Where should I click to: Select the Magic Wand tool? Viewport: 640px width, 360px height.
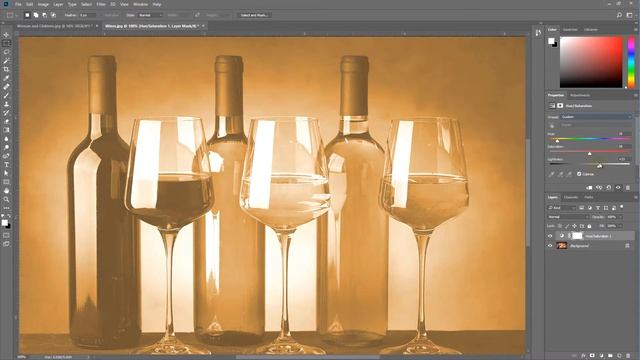6,61
